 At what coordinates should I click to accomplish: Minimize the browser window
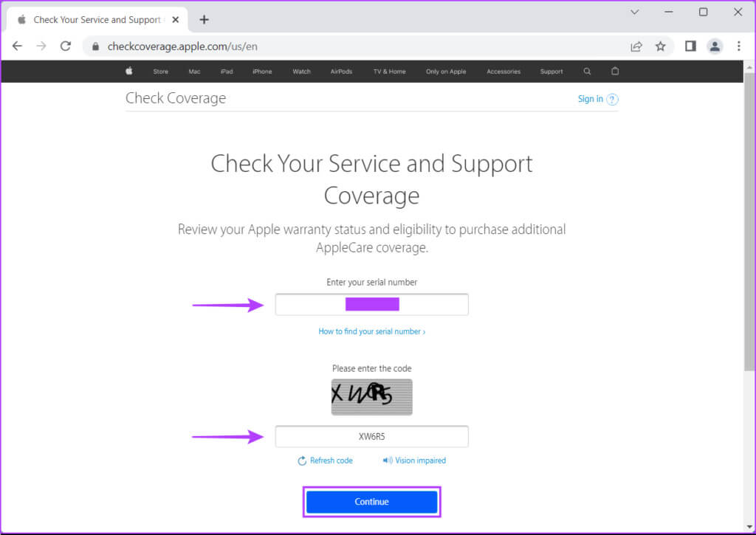pos(669,12)
